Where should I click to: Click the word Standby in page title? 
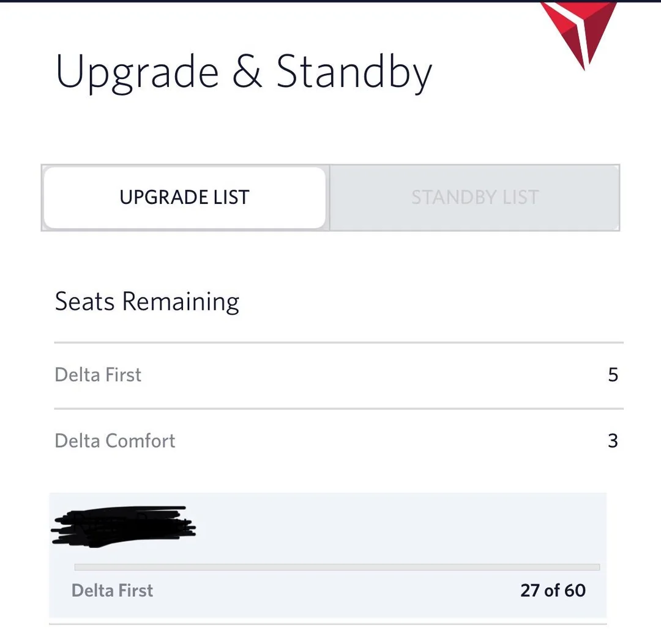[354, 73]
